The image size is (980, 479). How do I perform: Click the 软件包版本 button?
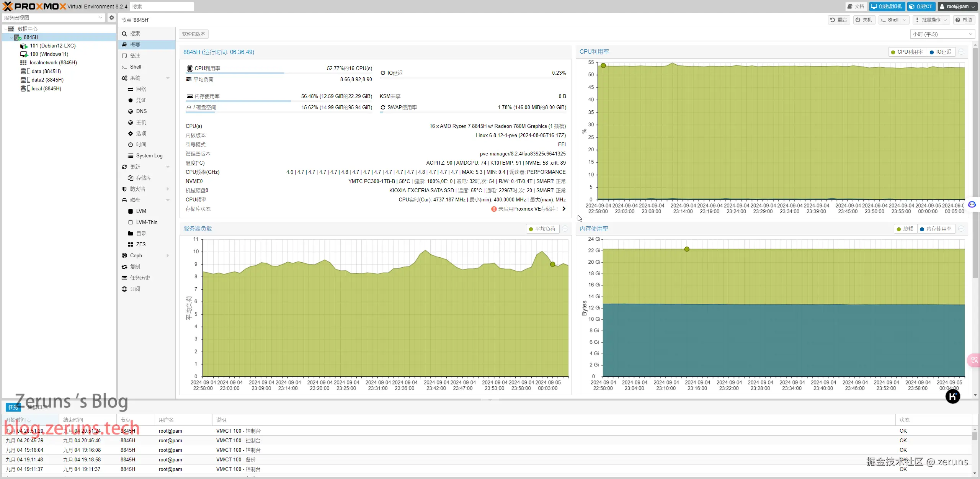point(193,34)
